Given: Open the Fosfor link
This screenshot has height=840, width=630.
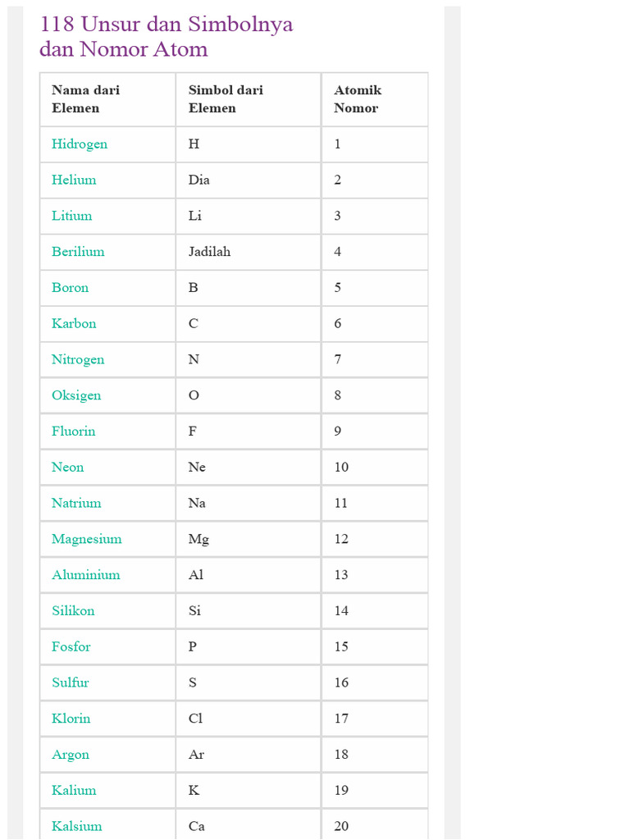Looking at the screenshot, I should 71,646.
